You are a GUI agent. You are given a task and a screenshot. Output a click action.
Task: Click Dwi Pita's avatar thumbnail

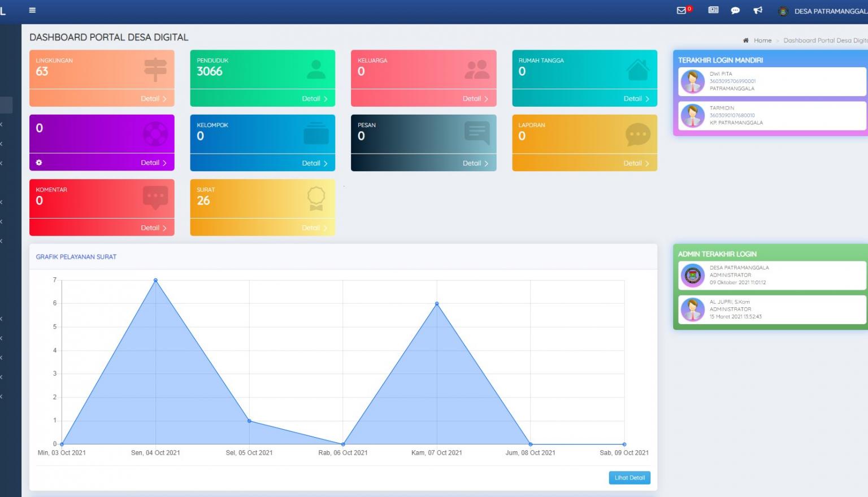point(692,81)
